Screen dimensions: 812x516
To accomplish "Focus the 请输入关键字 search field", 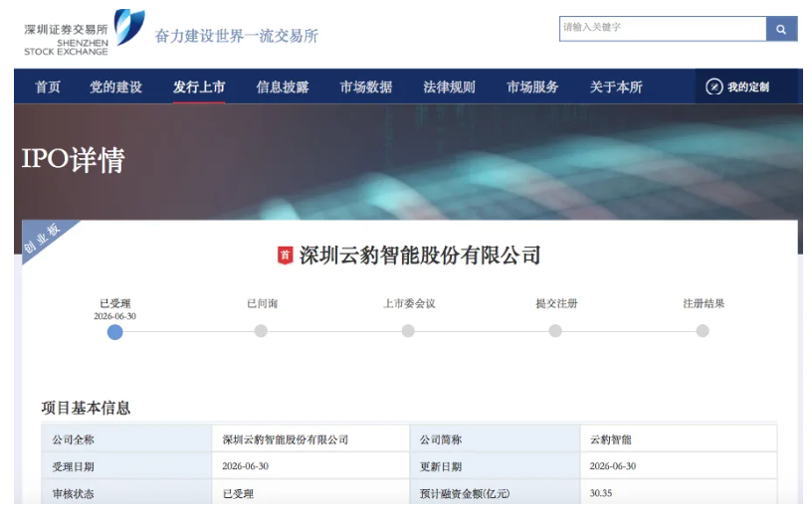I will (x=663, y=29).
